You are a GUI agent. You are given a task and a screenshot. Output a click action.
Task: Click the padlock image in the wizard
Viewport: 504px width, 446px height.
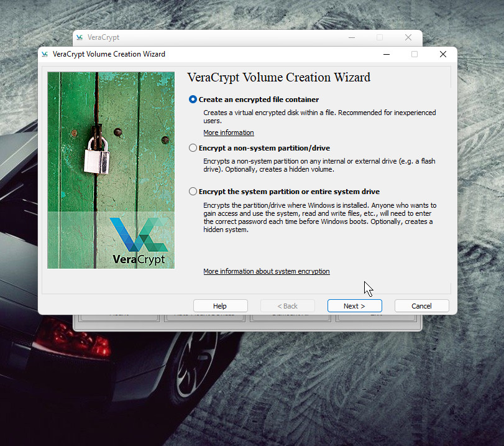click(97, 155)
